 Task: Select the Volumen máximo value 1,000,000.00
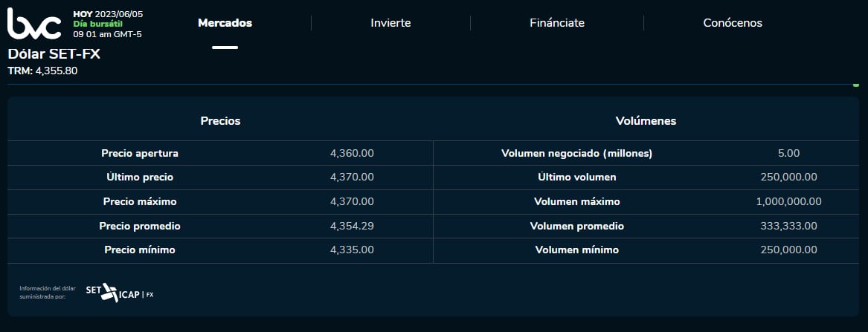(x=788, y=201)
